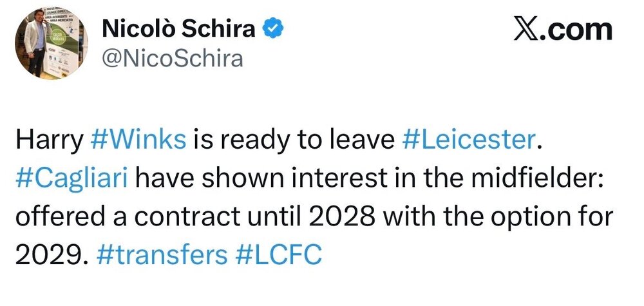Screen dimensions: 644x306
Task: Click the ".com" text beside X logo
Action: (x=576, y=30)
